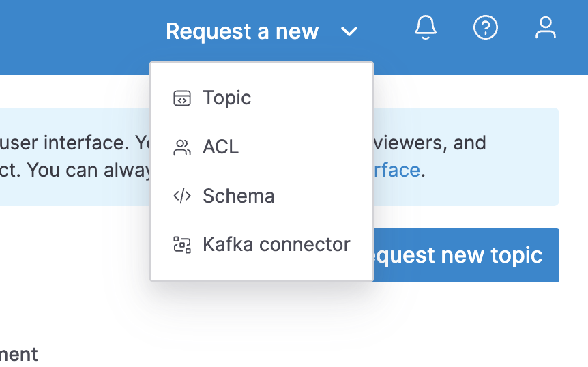This screenshot has height=367, width=588.
Task: Open the notifications bell
Action: point(426,28)
